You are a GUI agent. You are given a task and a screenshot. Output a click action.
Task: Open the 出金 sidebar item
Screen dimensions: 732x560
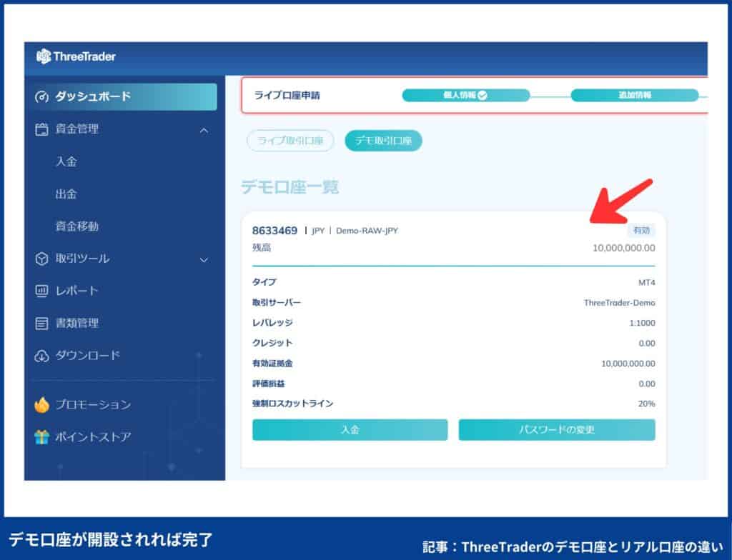[66, 194]
